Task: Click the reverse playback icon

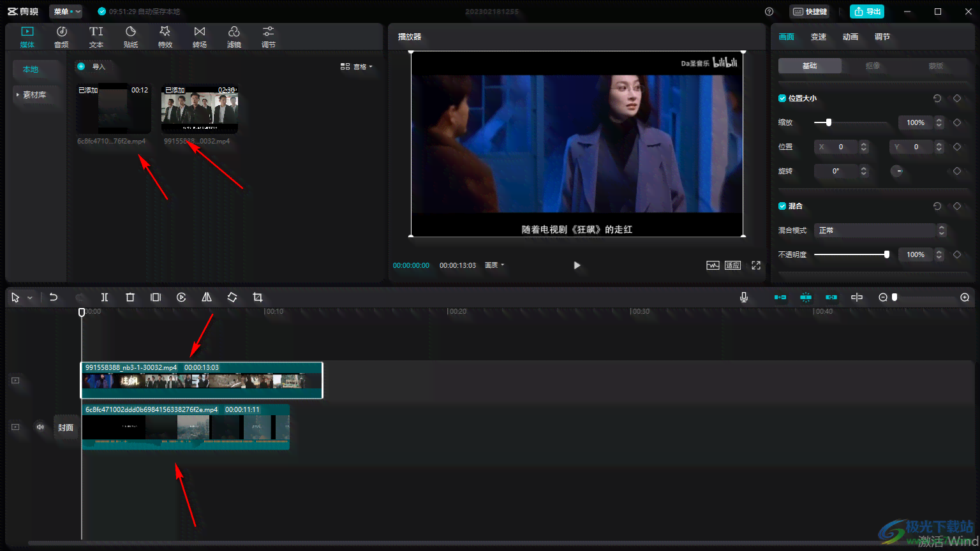Action: pyautogui.click(x=181, y=297)
